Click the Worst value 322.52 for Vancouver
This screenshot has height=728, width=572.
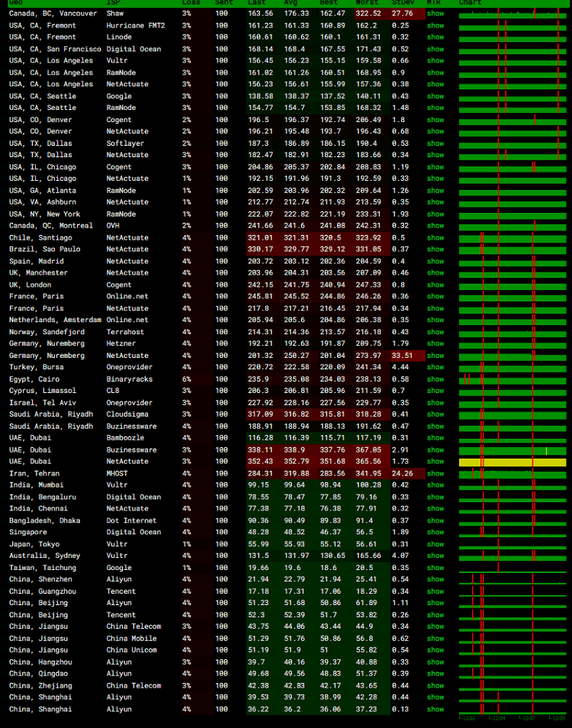point(368,14)
